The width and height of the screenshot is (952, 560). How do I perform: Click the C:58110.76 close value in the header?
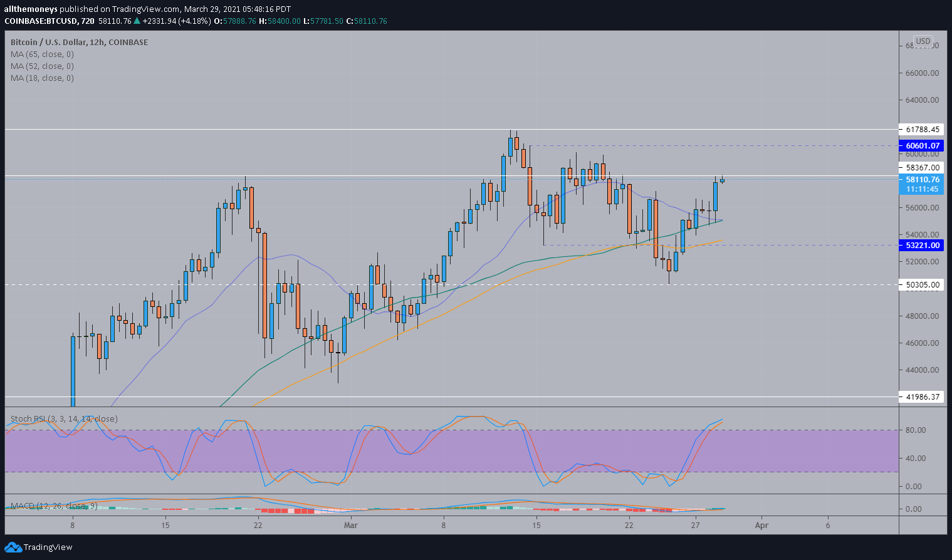pyautogui.click(x=367, y=21)
